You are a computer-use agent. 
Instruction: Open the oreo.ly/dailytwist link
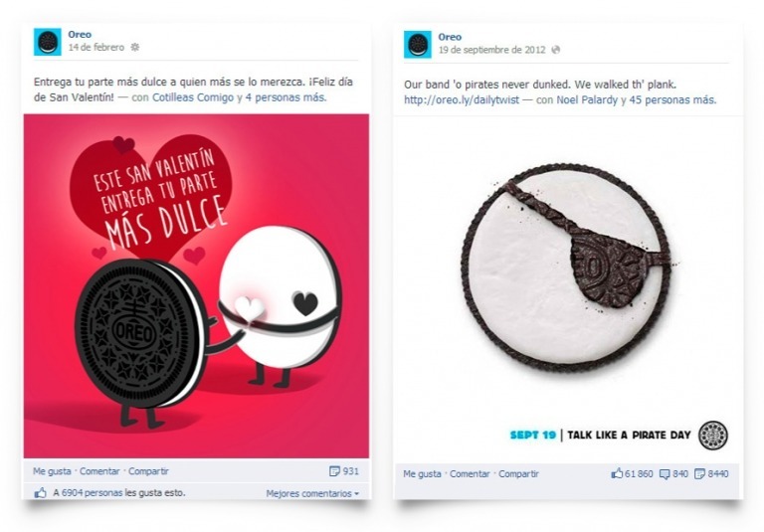462,99
